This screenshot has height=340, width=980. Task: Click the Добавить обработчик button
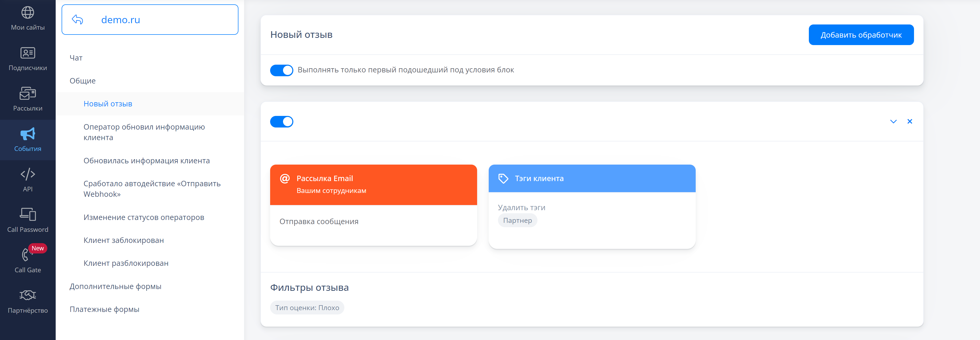click(861, 35)
